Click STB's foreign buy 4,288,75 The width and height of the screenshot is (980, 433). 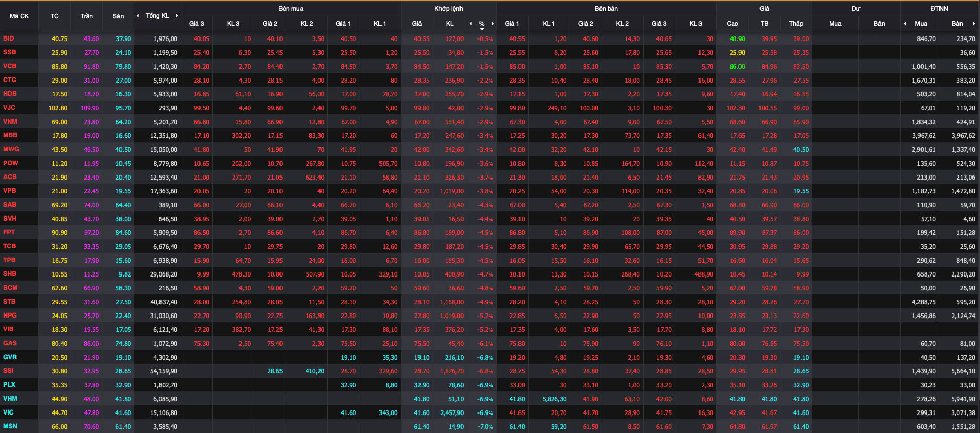pos(923,302)
